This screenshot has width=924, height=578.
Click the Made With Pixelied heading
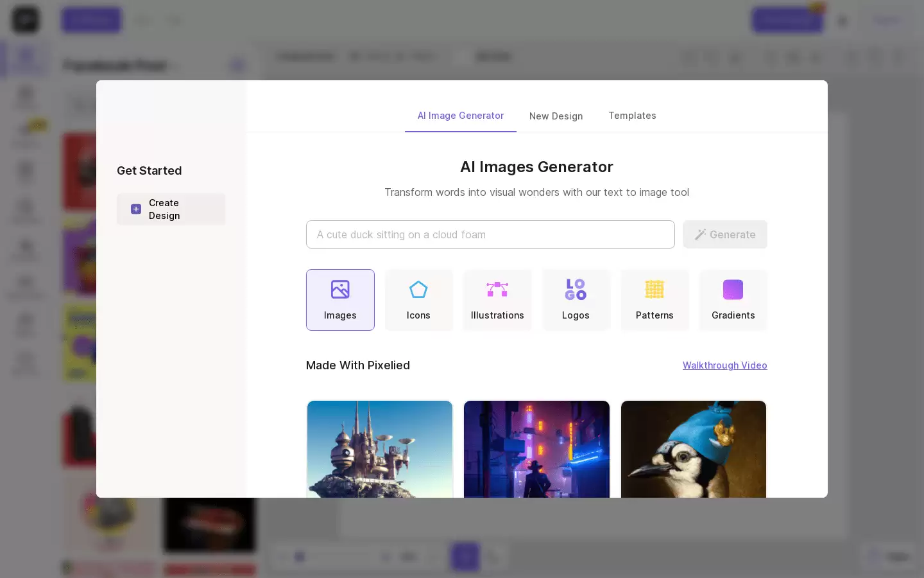pyautogui.click(x=358, y=365)
